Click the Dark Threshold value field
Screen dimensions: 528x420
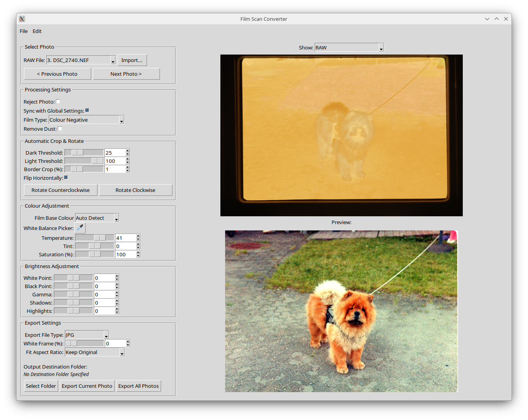pyautogui.click(x=115, y=153)
